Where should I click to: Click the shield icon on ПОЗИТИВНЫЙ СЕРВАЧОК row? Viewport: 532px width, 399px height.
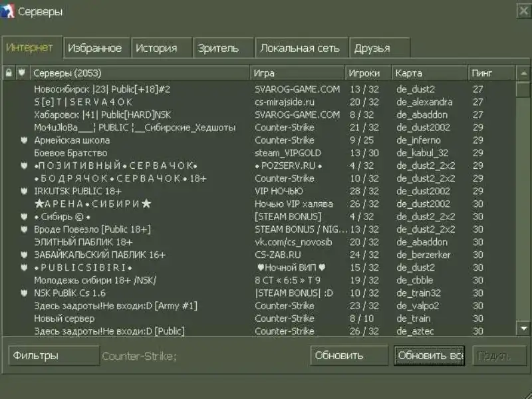[x=24, y=166]
